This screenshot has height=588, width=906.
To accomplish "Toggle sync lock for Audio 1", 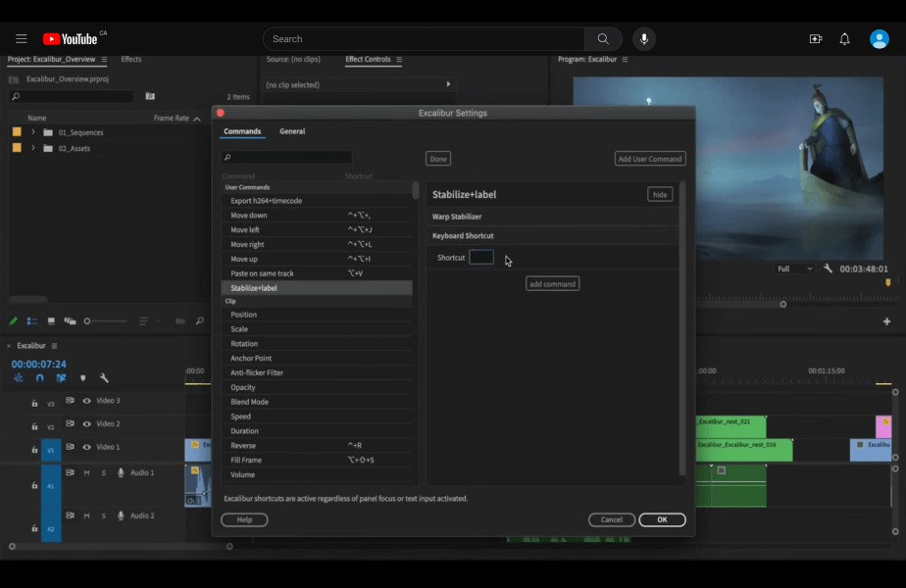I will (70, 472).
